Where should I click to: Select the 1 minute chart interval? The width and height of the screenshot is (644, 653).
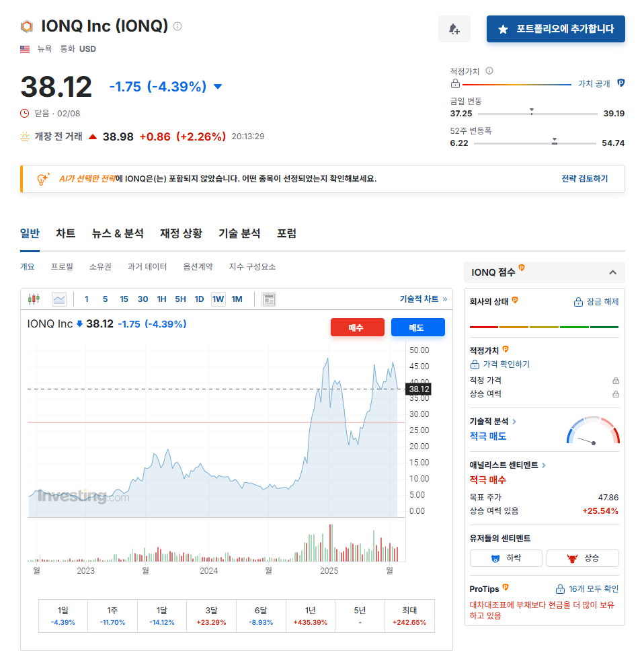(87, 299)
